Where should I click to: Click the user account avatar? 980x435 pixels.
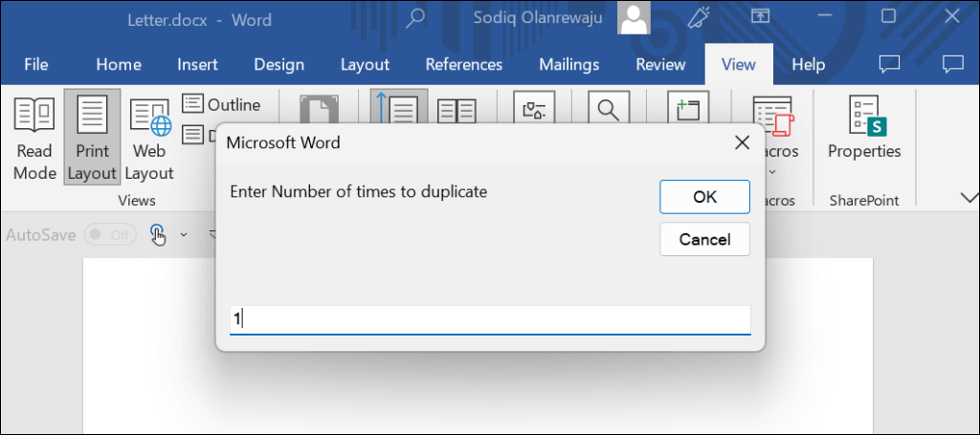pyautogui.click(x=634, y=17)
